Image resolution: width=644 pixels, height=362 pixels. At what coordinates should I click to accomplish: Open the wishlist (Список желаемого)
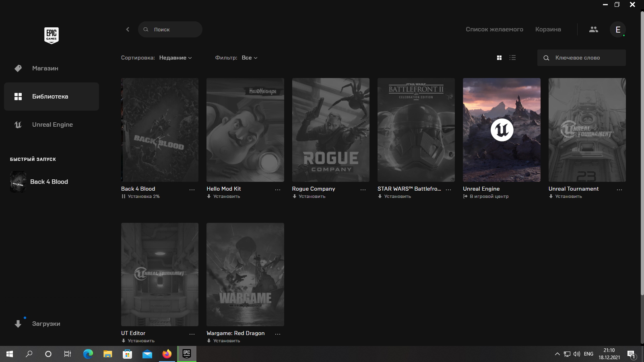tap(494, 29)
